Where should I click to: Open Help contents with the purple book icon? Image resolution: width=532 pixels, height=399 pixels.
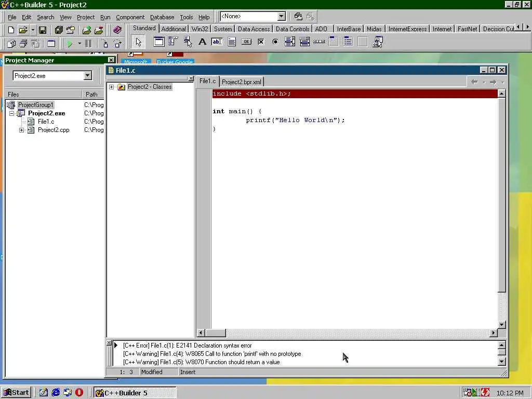click(x=117, y=30)
